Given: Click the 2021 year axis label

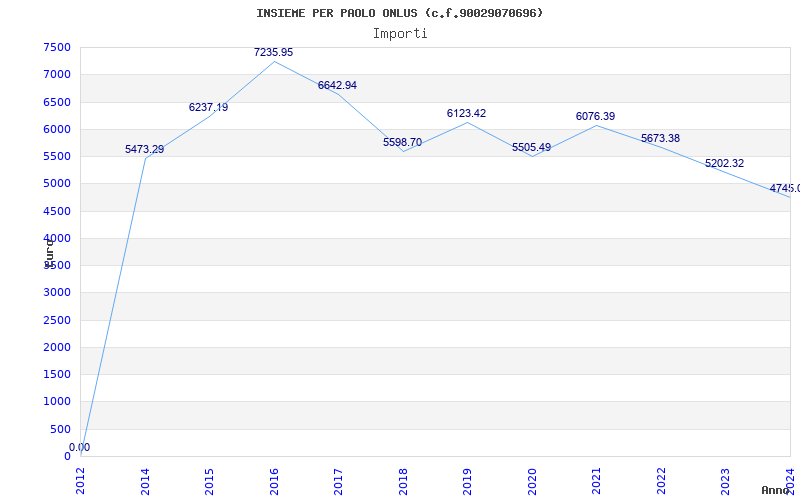Looking at the screenshot, I should (x=596, y=481).
